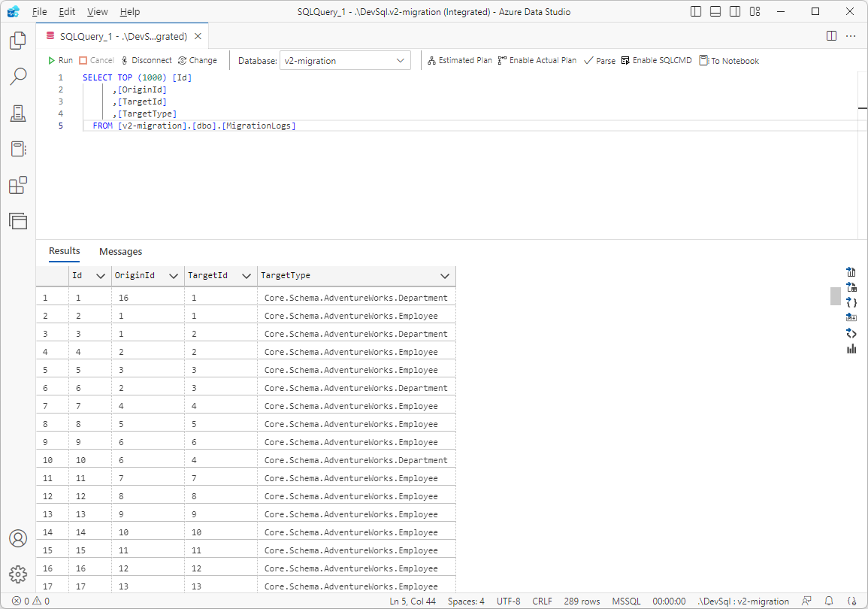Open the Id column filter dropdown
The height and width of the screenshot is (609, 868).
(x=101, y=276)
